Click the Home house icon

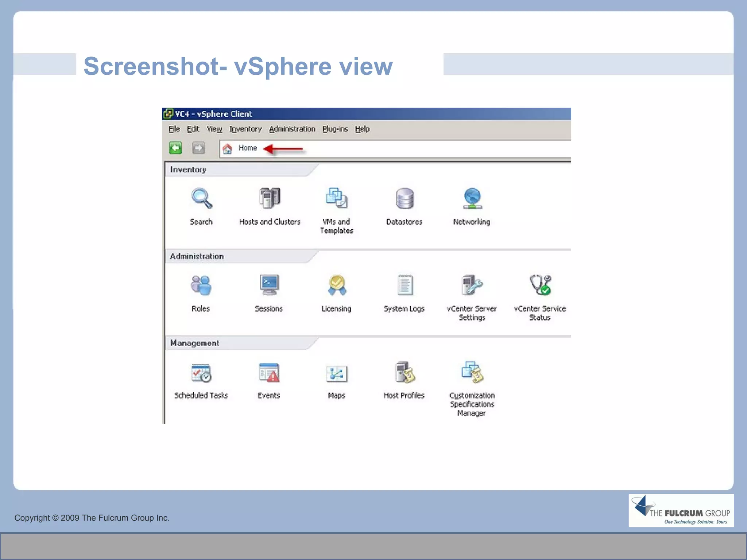tap(227, 148)
